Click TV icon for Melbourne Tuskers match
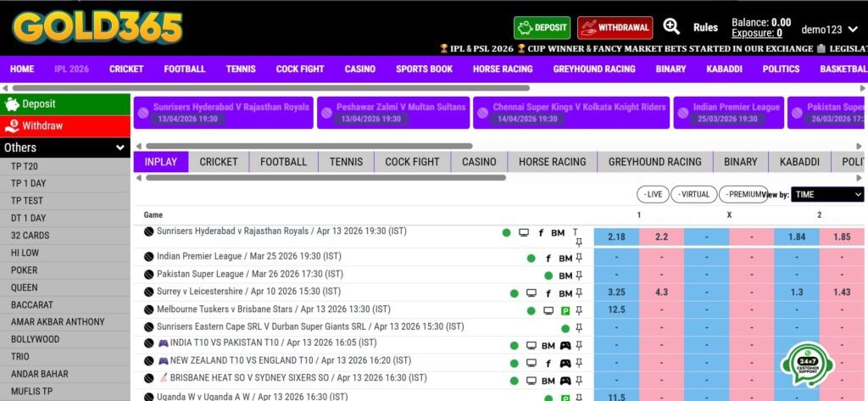 tap(548, 311)
